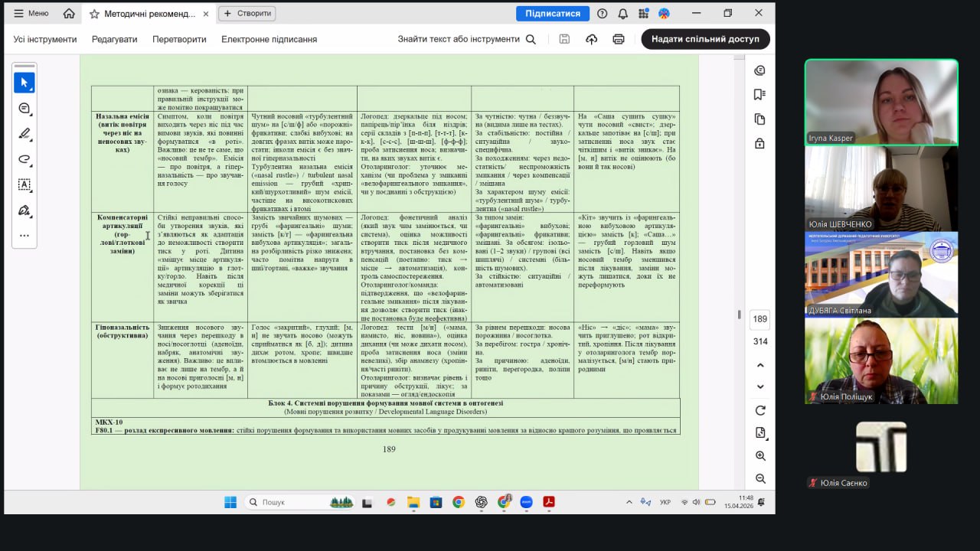Zoom out using the magnifier minus
This screenshot has width=980, height=551.
(x=760, y=478)
